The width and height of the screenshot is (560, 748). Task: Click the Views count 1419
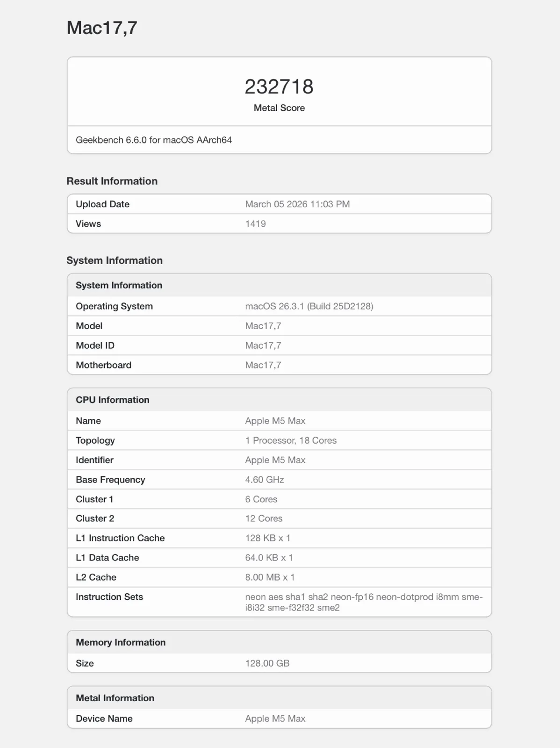click(255, 223)
